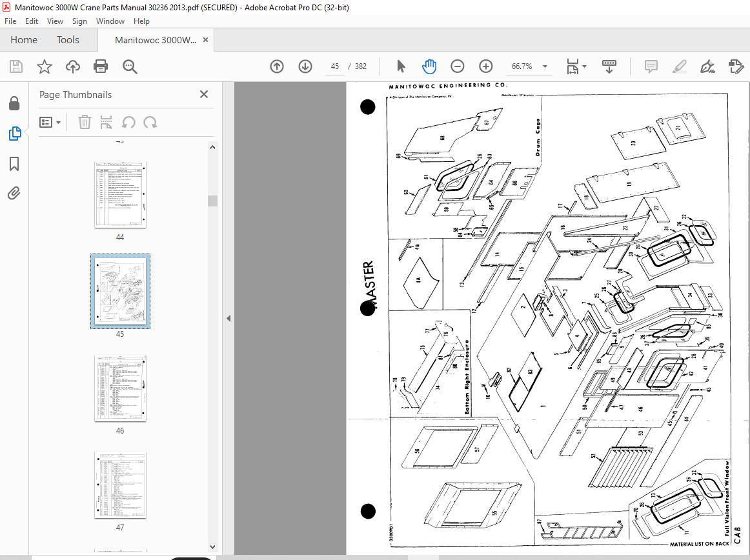Select page 46 thumbnail
This screenshot has height=560, width=750.
click(120, 388)
